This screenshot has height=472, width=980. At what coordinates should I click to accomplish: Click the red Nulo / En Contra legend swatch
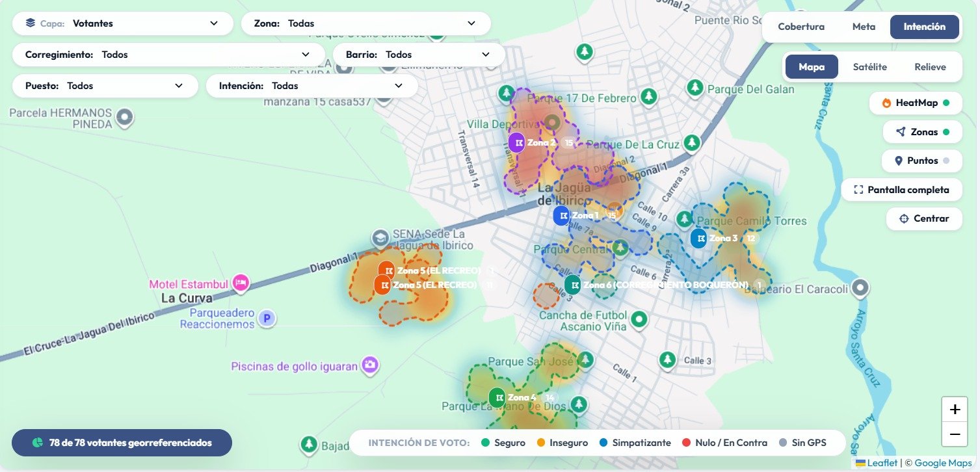coord(686,443)
